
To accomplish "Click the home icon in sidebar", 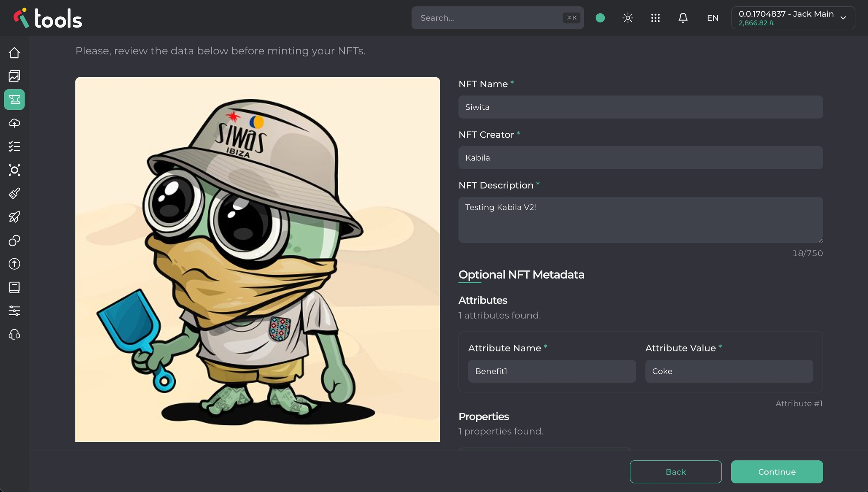I will (x=14, y=53).
